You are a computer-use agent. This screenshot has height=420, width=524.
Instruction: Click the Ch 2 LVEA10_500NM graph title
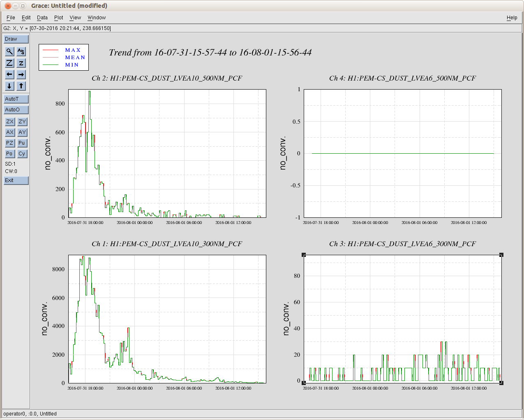tap(167, 78)
